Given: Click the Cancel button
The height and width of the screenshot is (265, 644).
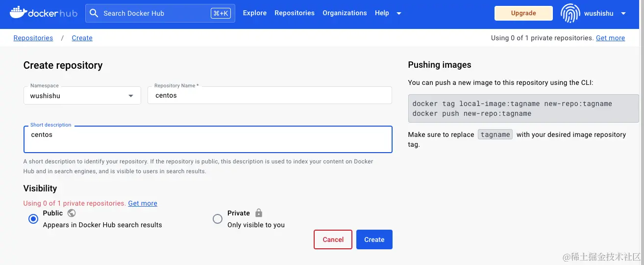Looking at the screenshot, I should 333,239.
